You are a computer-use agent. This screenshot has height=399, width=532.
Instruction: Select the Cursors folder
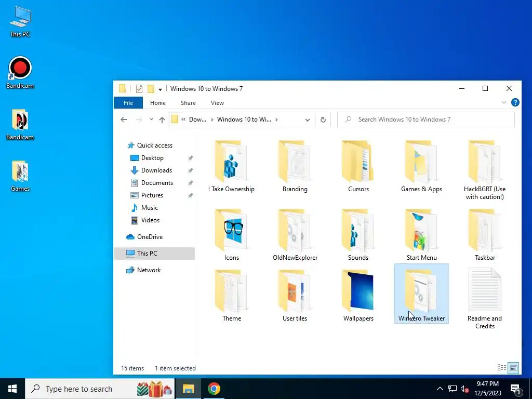[x=358, y=166]
